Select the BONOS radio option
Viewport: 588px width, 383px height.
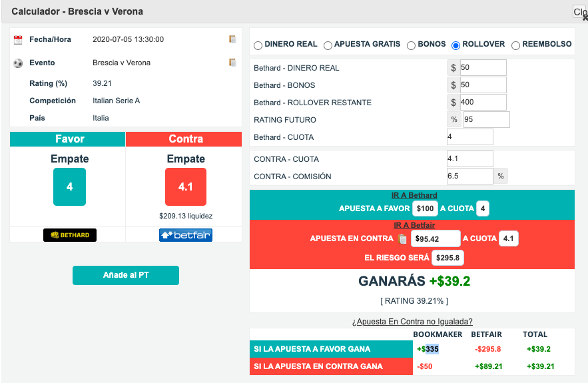[x=411, y=45]
